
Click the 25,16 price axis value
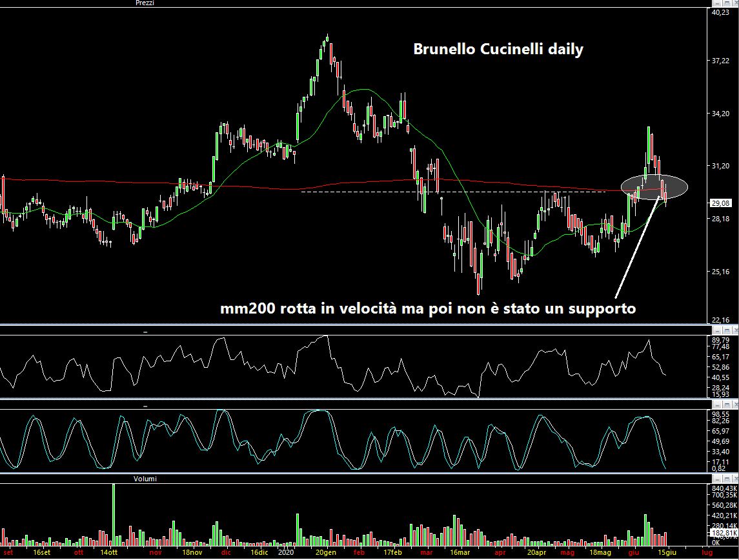(x=721, y=272)
